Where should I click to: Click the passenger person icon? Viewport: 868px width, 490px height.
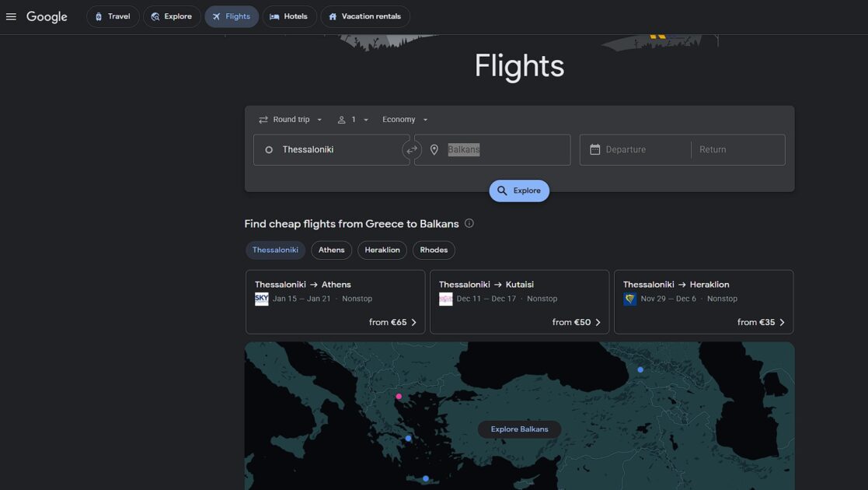point(342,120)
